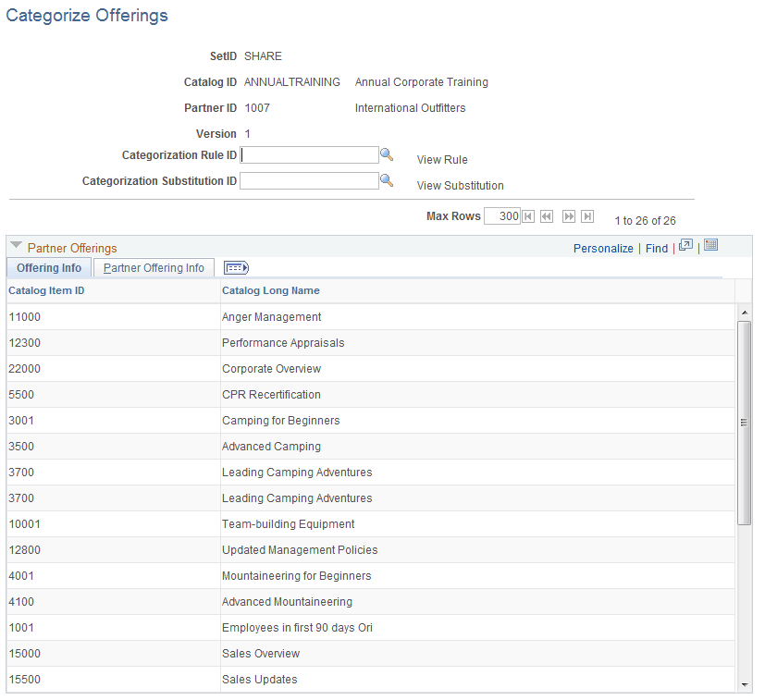This screenshot has width=765, height=700.
Task: Open the View Substitution link
Action: (460, 185)
